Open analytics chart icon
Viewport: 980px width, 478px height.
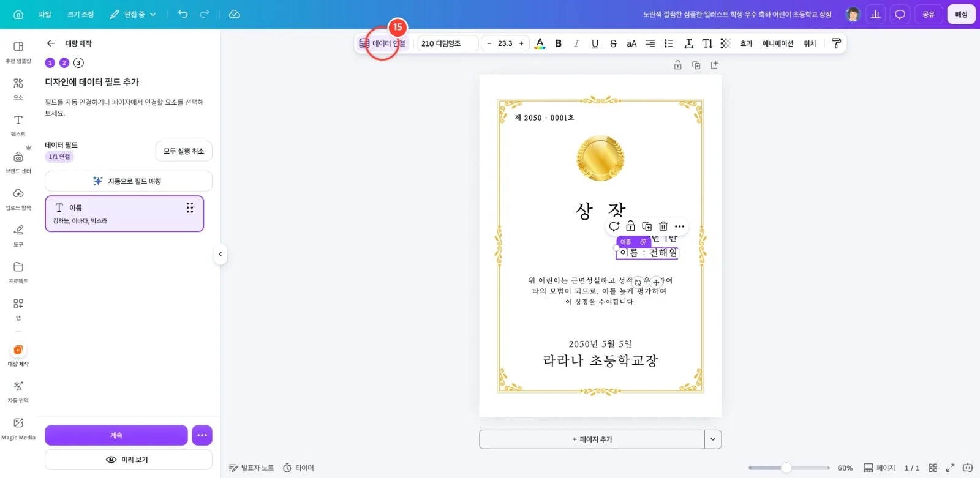876,14
